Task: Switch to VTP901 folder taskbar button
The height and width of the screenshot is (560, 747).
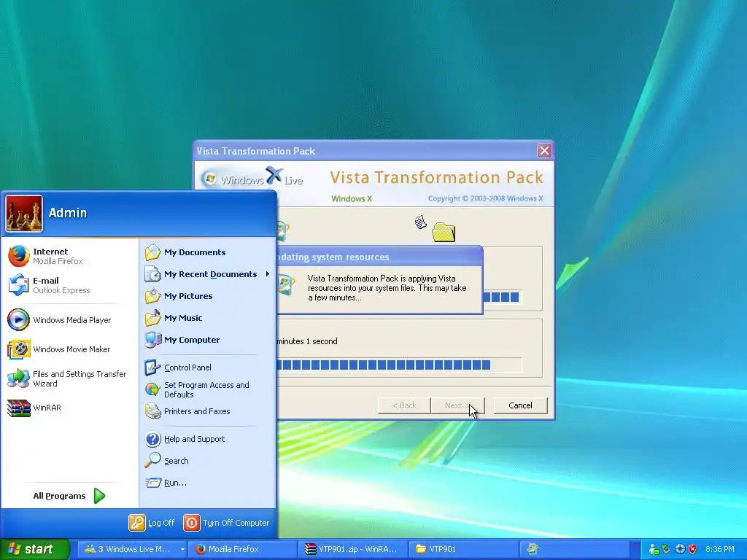Action: click(x=463, y=549)
